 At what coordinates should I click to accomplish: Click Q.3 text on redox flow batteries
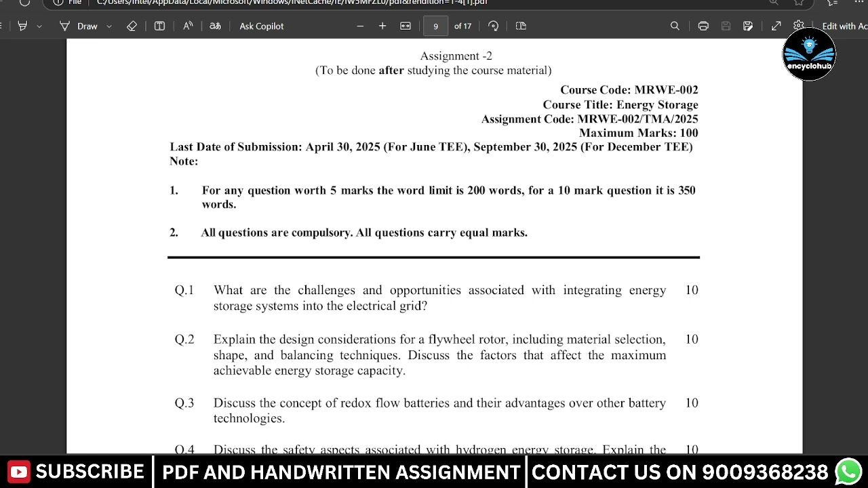[439, 410]
